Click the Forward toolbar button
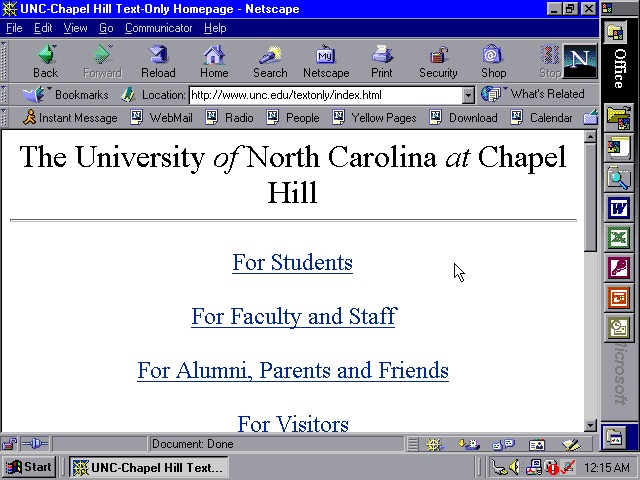 click(102, 61)
